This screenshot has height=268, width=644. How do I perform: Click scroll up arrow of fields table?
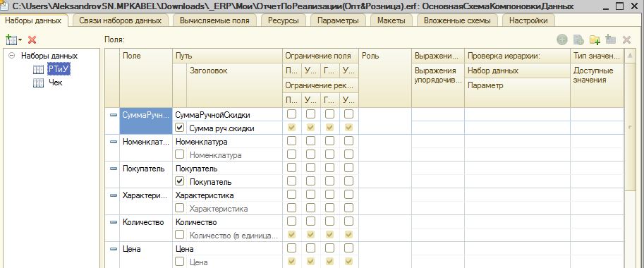pos(629,56)
